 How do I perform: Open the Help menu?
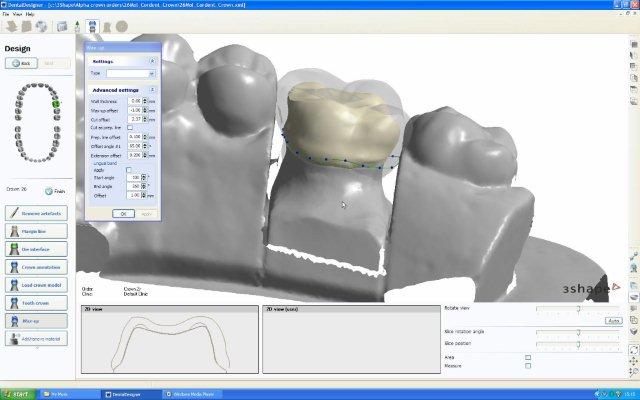click(30, 15)
